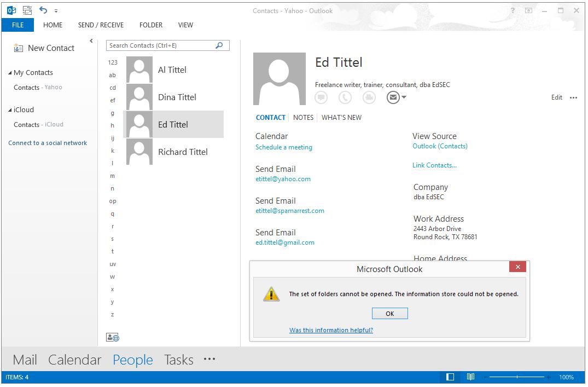Open the HOME ribbon tab
This screenshot has height=387, width=588.
[53, 25]
